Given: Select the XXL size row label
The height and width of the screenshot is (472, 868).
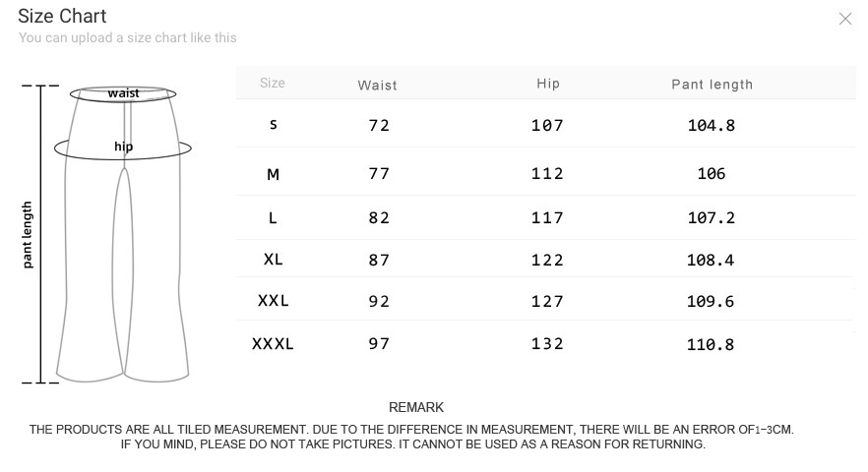Looking at the screenshot, I should [274, 301].
